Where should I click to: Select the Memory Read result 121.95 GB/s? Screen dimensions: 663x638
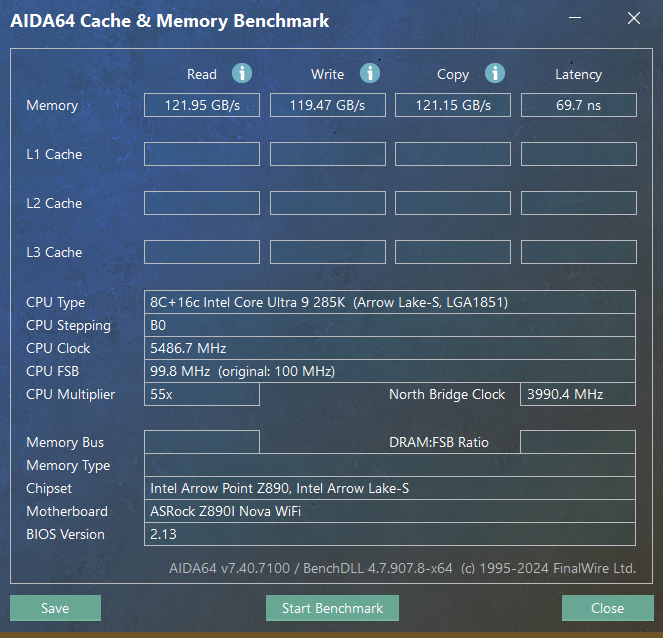[202, 105]
